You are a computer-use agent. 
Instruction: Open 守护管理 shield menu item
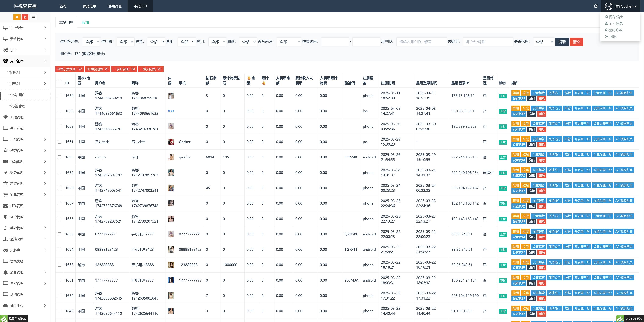point(17,217)
